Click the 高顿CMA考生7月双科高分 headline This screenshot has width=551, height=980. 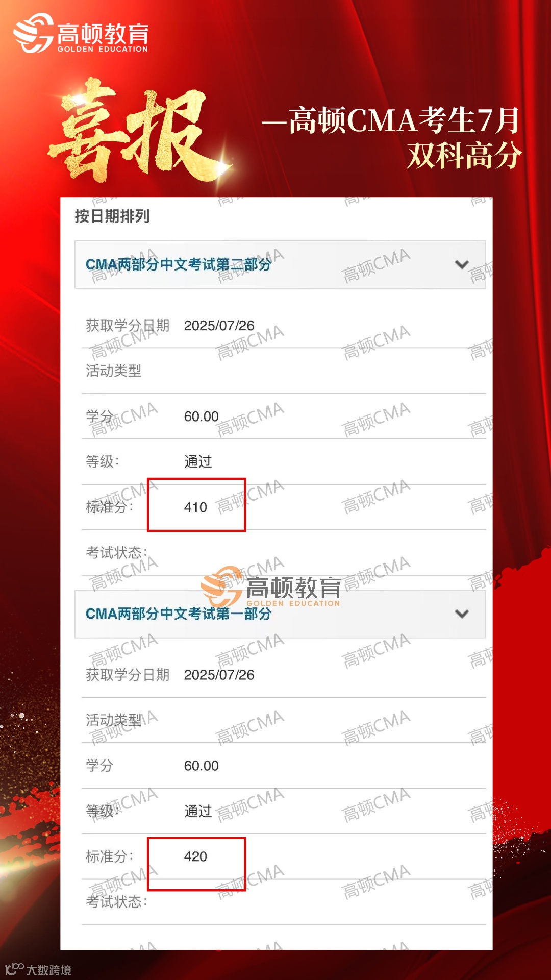392,138
